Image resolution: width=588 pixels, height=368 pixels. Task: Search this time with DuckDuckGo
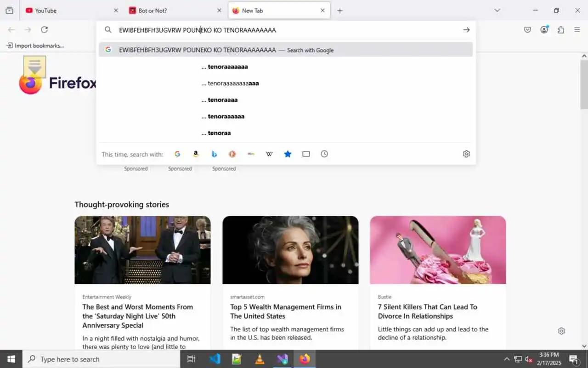[x=232, y=154]
